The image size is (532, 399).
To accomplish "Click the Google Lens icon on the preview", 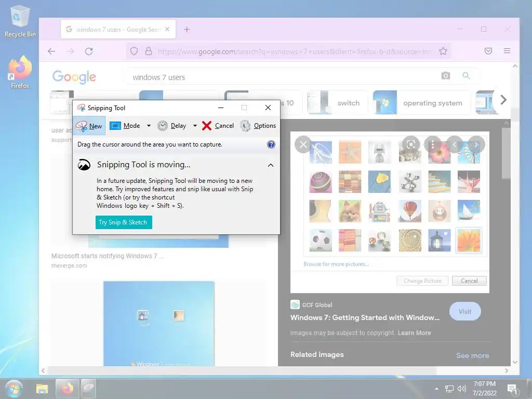I will coord(410,144).
